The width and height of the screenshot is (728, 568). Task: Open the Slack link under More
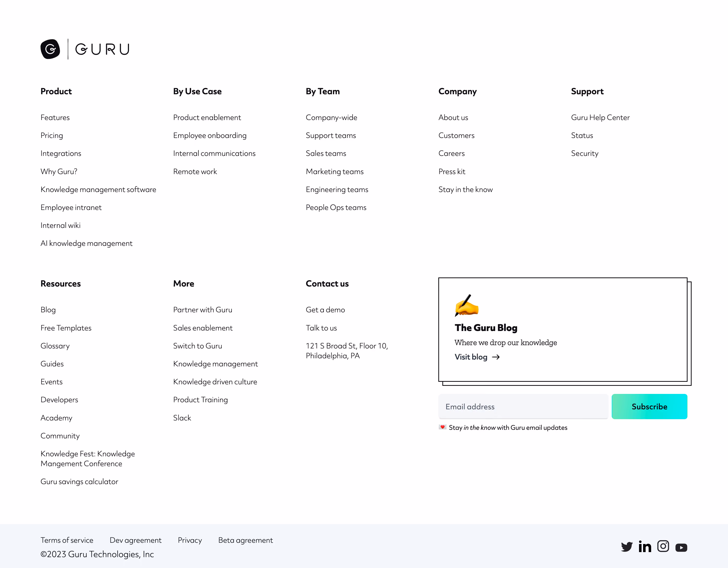[x=182, y=418]
